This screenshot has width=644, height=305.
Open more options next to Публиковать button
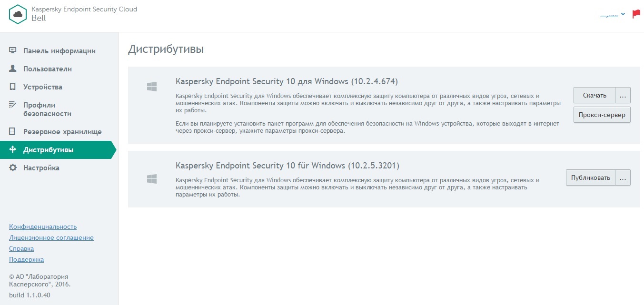tap(623, 178)
